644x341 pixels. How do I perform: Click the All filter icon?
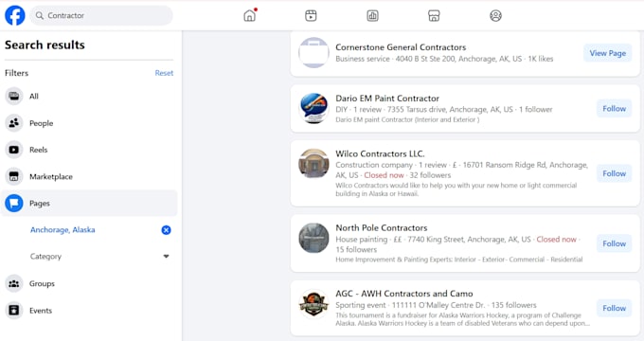(14, 96)
